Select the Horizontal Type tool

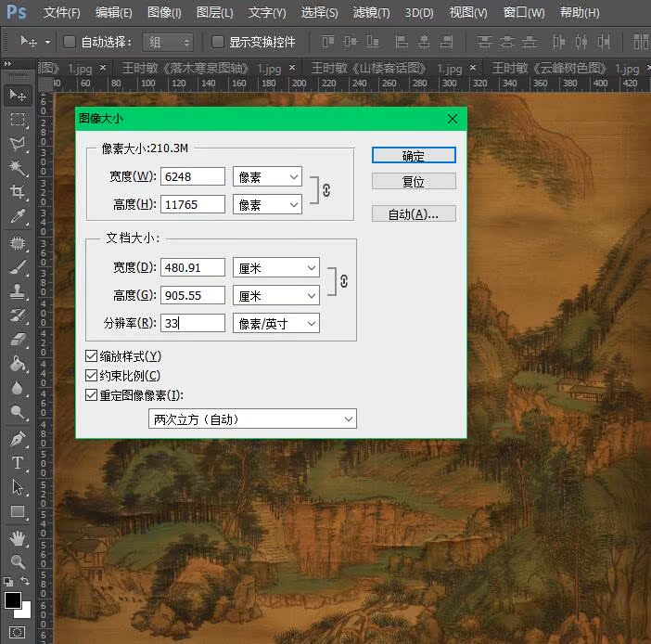[18, 462]
